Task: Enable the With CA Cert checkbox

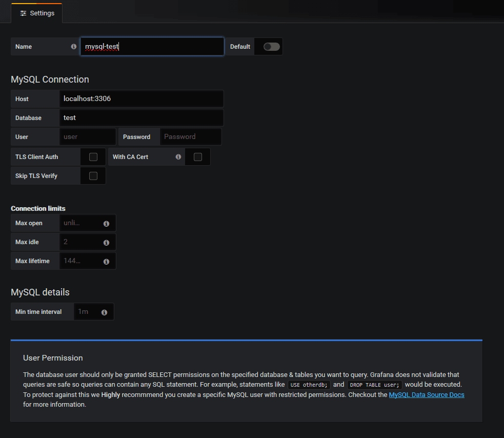Action: 198,157
